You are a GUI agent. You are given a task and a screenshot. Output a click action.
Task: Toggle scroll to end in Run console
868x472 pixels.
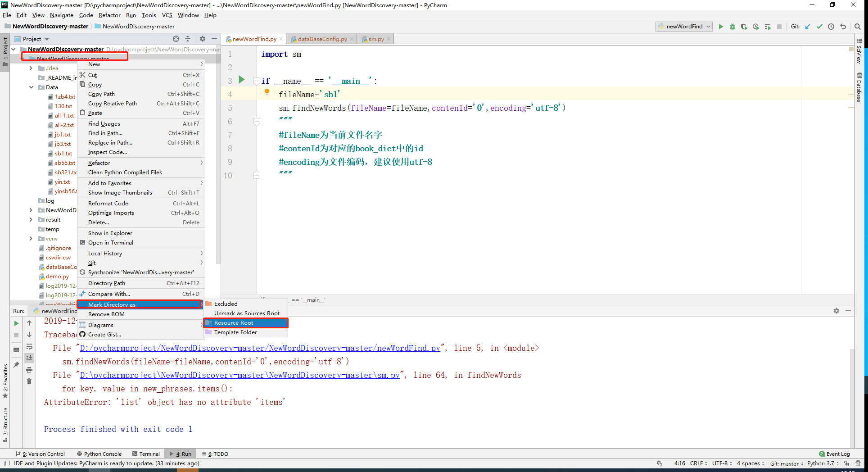[x=29, y=358]
